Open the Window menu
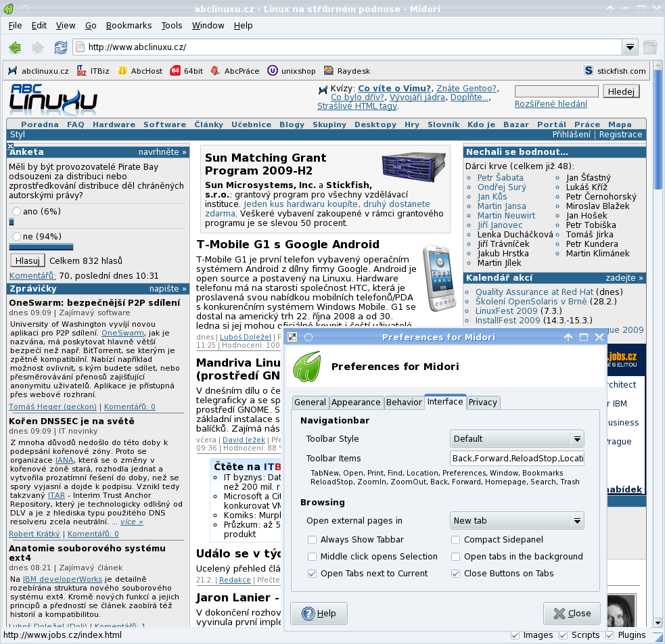The width and height of the screenshot is (665, 644). [208, 26]
